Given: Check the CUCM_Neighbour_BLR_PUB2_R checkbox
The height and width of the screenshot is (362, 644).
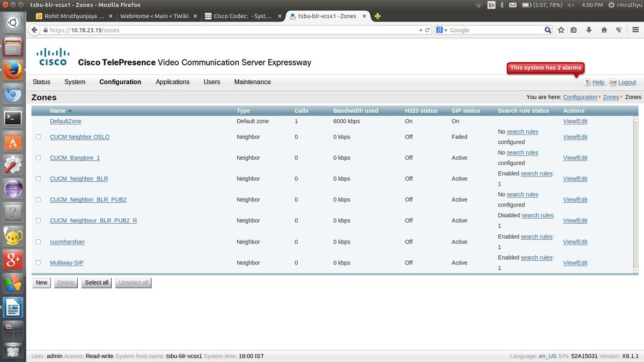Looking at the screenshot, I should tap(38, 220).
